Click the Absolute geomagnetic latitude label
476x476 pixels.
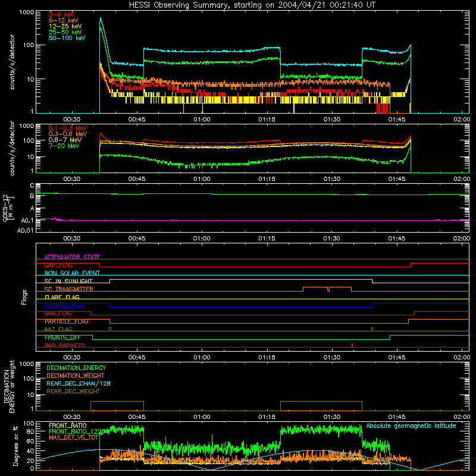point(411,425)
